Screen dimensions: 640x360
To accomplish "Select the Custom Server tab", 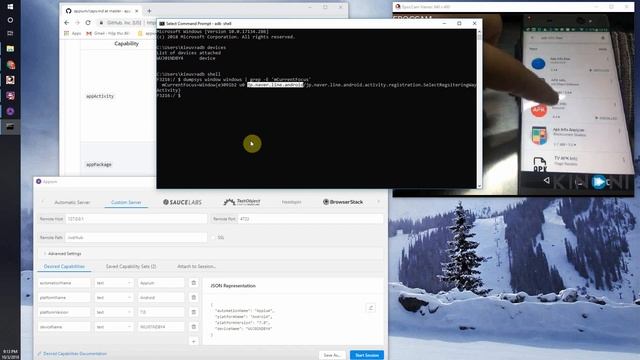I will [126, 202].
